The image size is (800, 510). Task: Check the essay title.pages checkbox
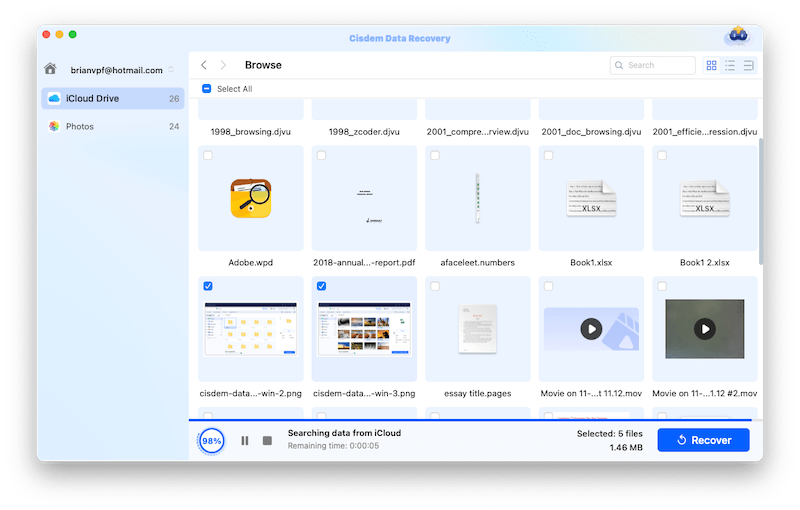[435, 286]
